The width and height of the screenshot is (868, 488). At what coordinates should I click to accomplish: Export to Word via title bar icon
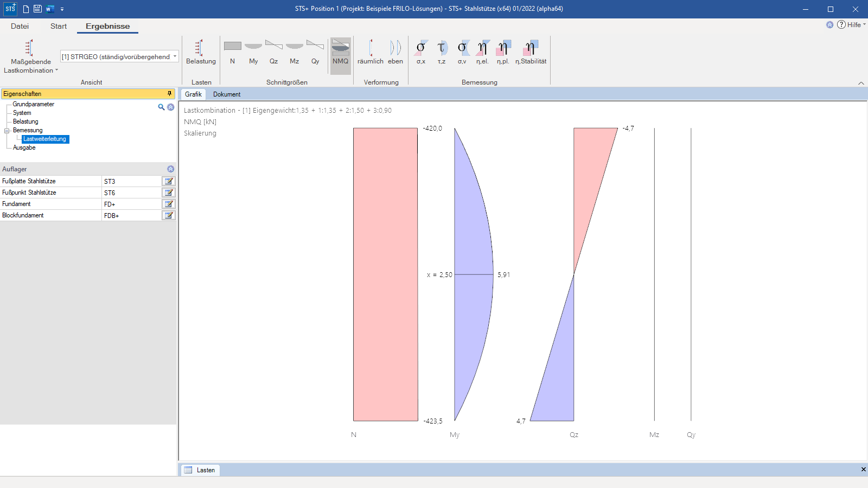[50, 9]
